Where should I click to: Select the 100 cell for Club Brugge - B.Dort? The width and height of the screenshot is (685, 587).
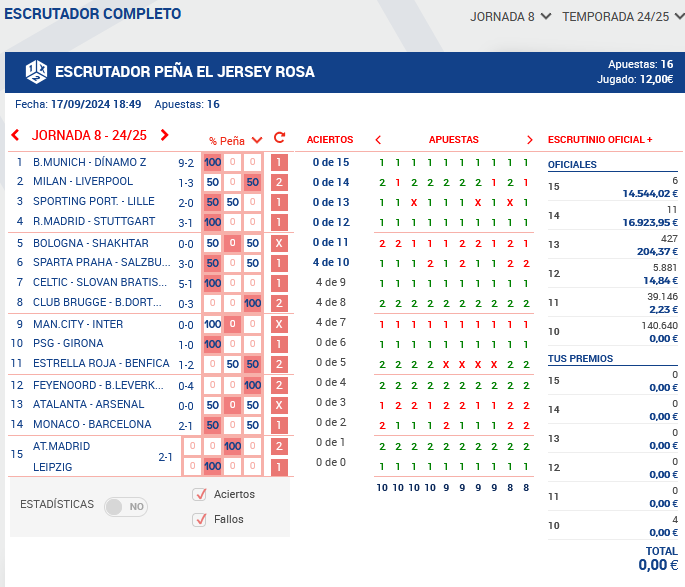(x=253, y=303)
